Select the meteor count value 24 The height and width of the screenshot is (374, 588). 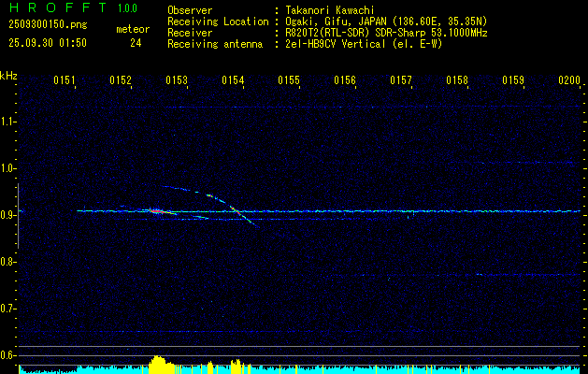136,43
